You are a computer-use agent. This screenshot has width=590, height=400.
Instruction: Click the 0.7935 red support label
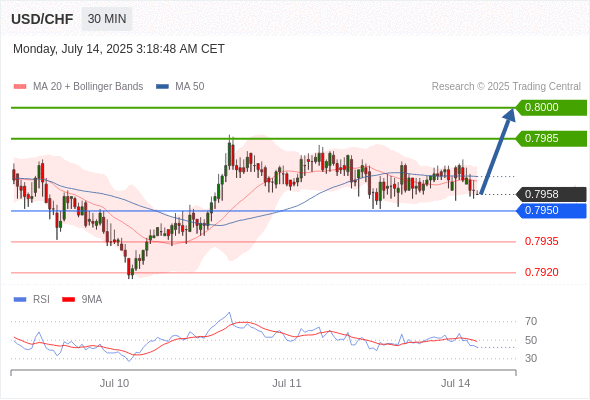coord(541,242)
